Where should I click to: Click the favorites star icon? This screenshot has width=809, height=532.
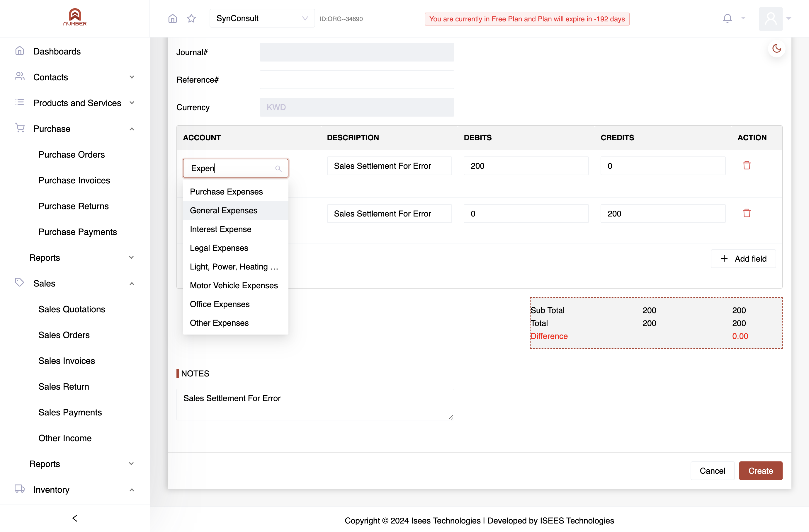tap(191, 18)
